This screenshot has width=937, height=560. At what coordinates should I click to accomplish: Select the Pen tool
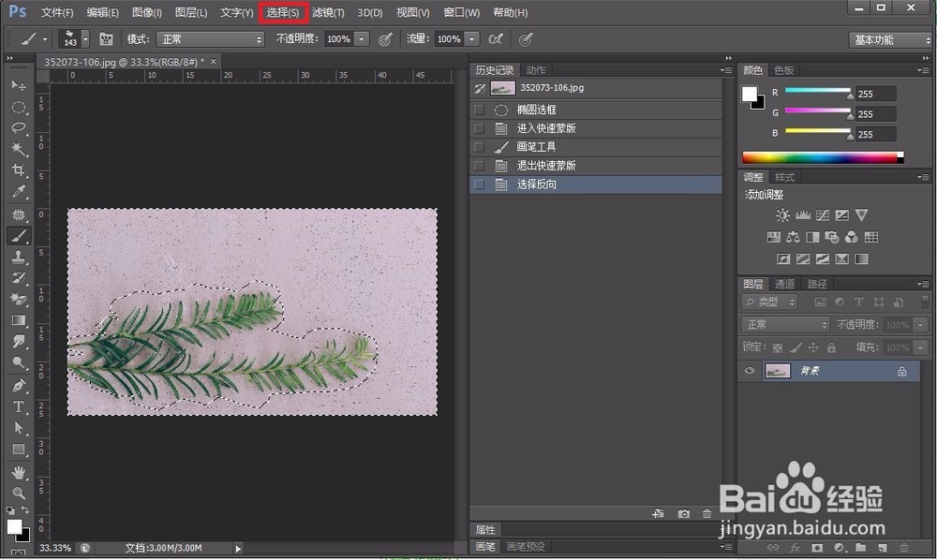coord(19,385)
